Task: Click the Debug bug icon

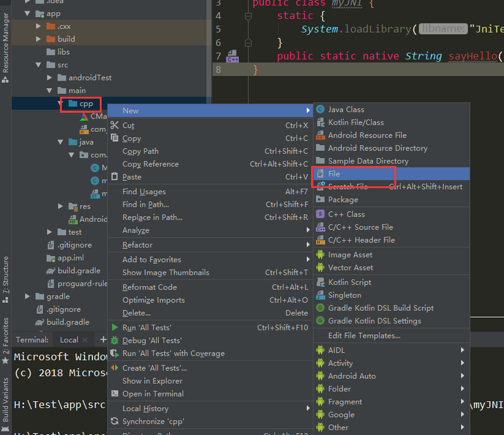Action: [x=115, y=340]
